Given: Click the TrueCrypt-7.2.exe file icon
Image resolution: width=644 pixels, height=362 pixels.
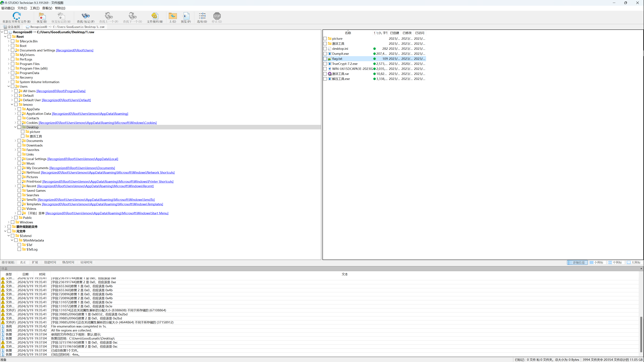Looking at the screenshot, I should [330, 64].
